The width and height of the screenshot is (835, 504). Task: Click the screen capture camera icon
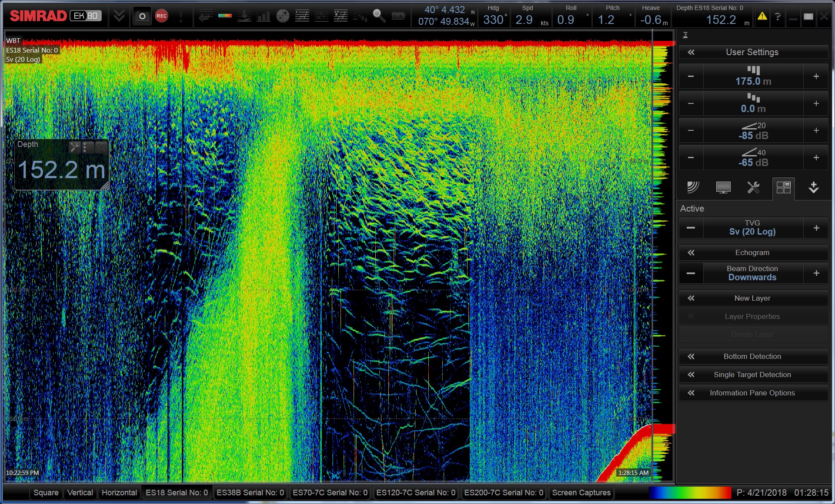(x=142, y=16)
